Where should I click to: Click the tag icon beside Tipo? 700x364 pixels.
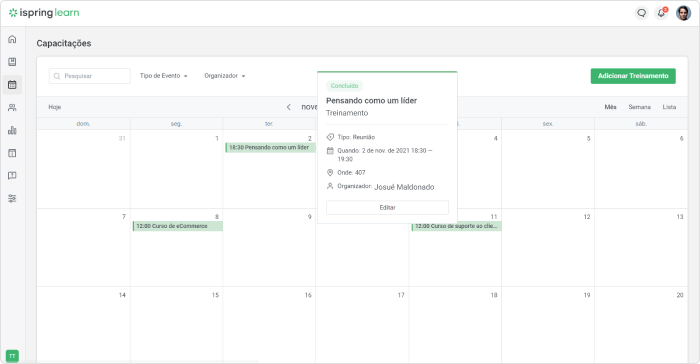click(330, 137)
